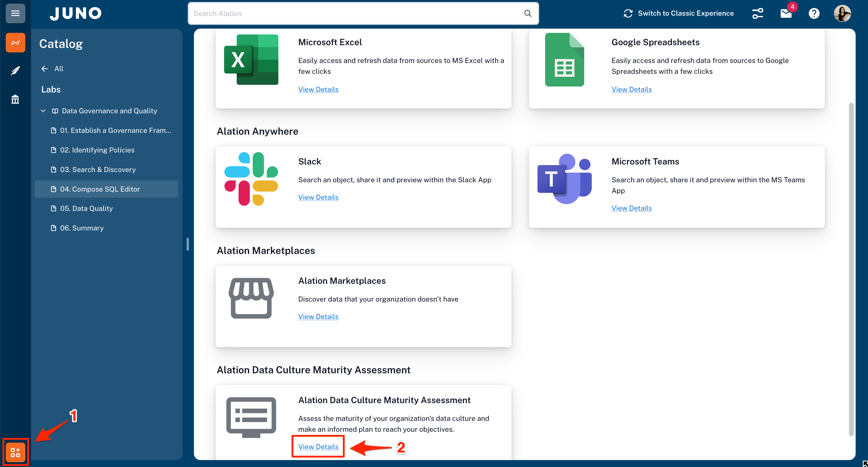Click the help question mark icon
868x467 pixels.
(814, 14)
